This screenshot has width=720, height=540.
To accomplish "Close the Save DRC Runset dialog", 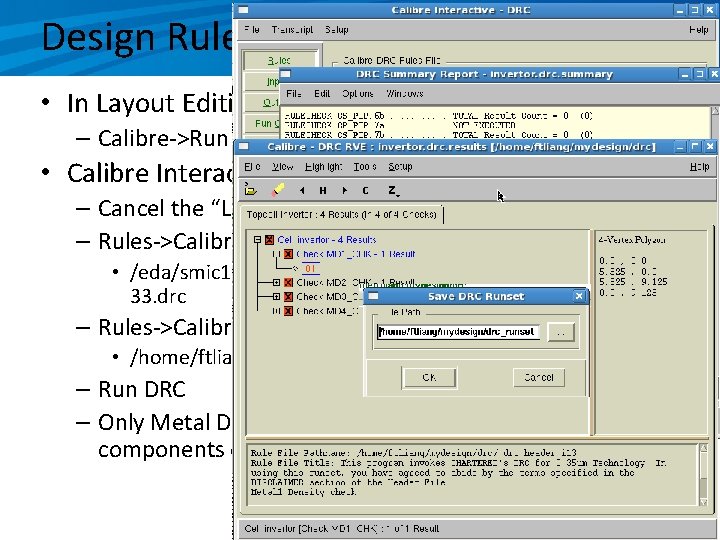I will tap(579, 296).
